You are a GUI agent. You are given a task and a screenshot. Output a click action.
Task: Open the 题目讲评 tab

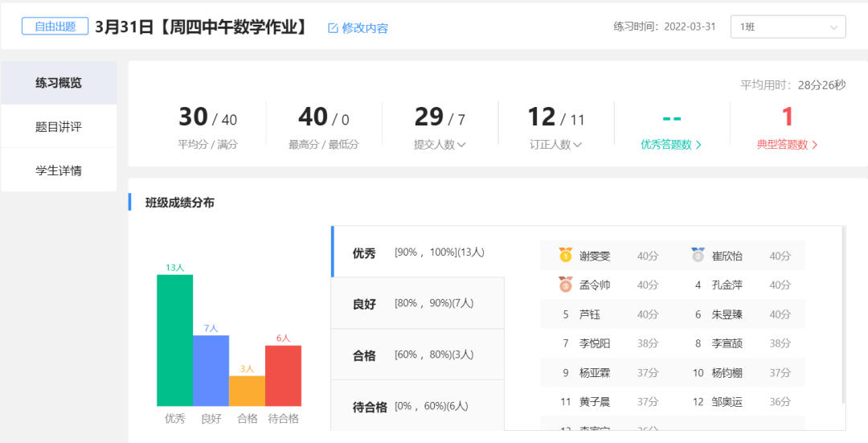(59, 126)
